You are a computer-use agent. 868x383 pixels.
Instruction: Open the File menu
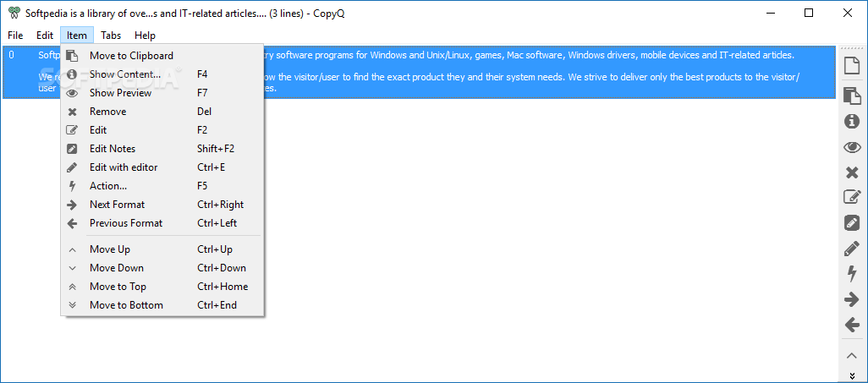[15, 36]
